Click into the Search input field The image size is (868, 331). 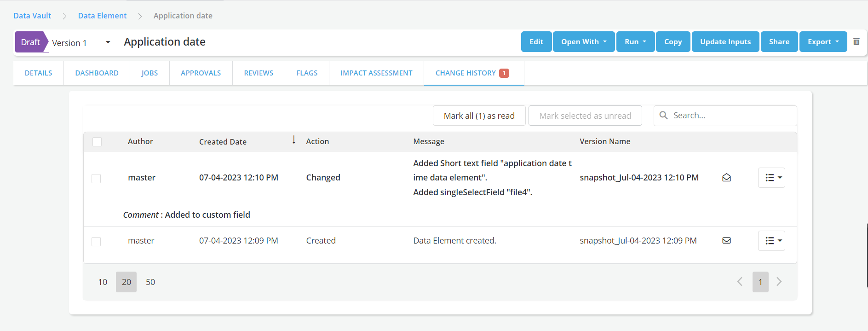pos(731,116)
